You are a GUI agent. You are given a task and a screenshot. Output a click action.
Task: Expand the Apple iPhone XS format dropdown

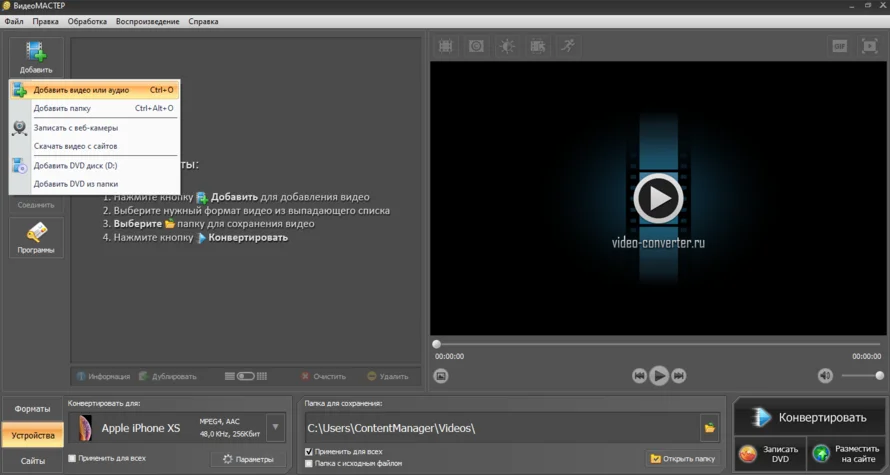coord(276,428)
